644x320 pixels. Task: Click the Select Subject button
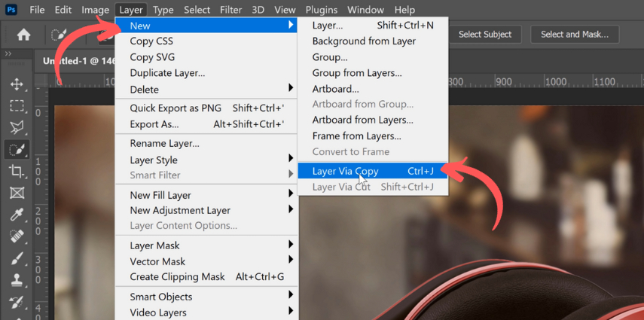point(485,35)
